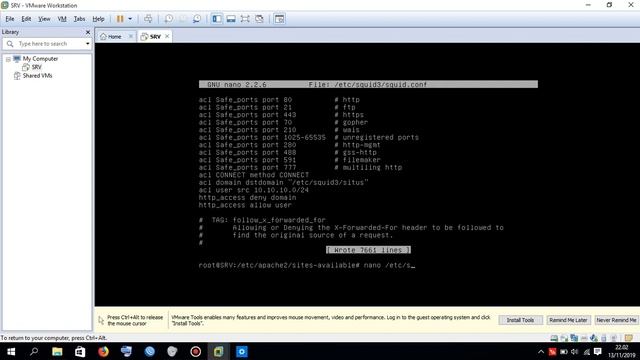
Task: Open the screen recorder taskbar icon
Action: point(196,351)
